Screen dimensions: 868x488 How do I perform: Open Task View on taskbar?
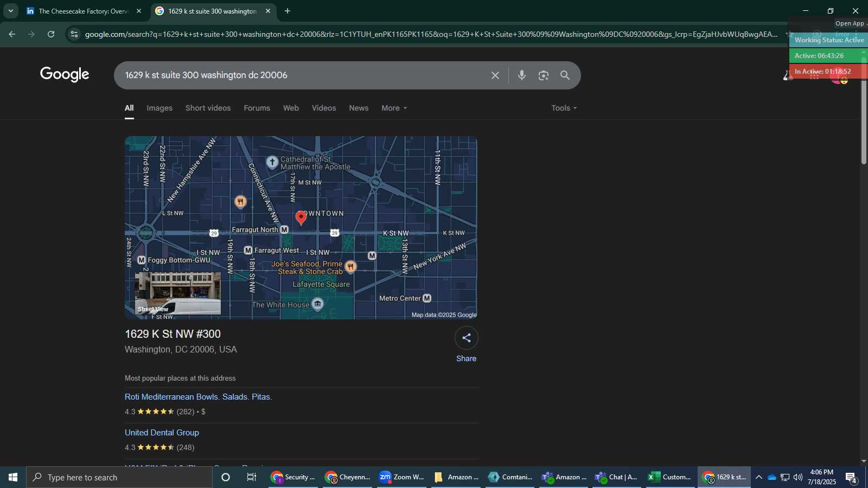tap(252, 477)
